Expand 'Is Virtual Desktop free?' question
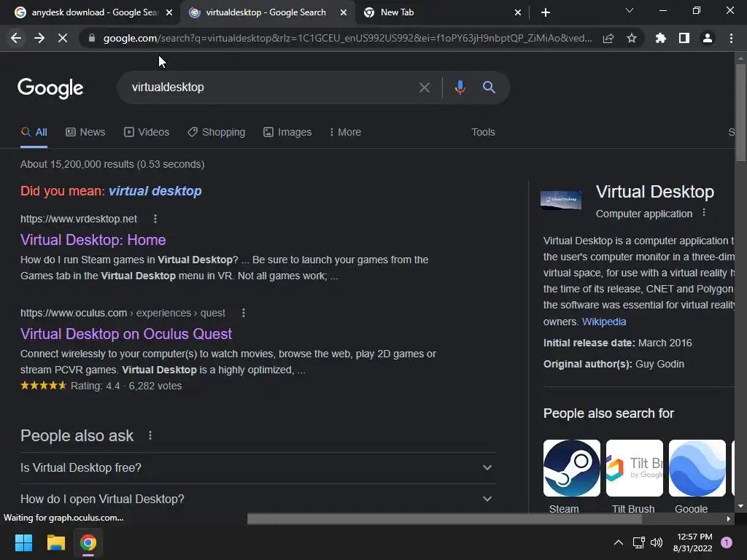The width and height of the screenshot is (747, 560). pyautogui.click(x=258, y=467)
